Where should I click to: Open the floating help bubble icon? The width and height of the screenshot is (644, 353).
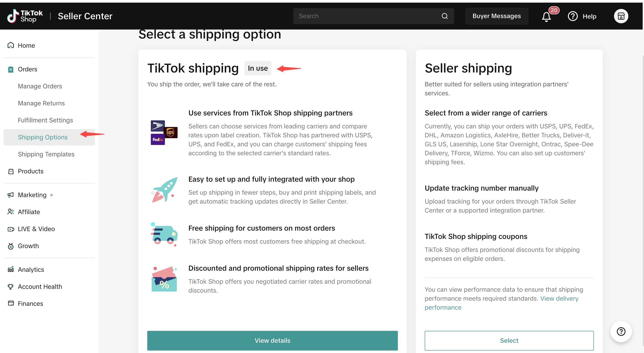click(621, 332)
